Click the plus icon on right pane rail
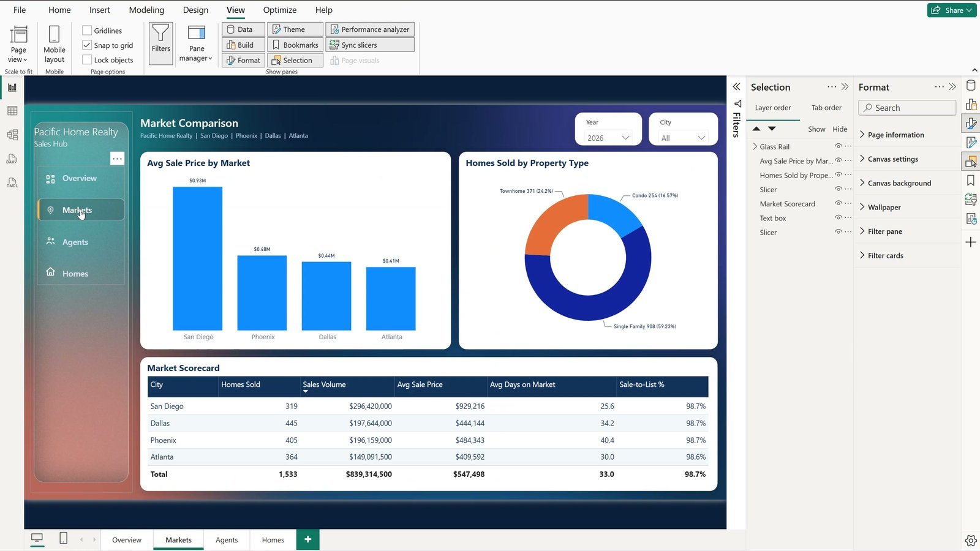This screenshot has width=980, height=551. coord(971,242)
